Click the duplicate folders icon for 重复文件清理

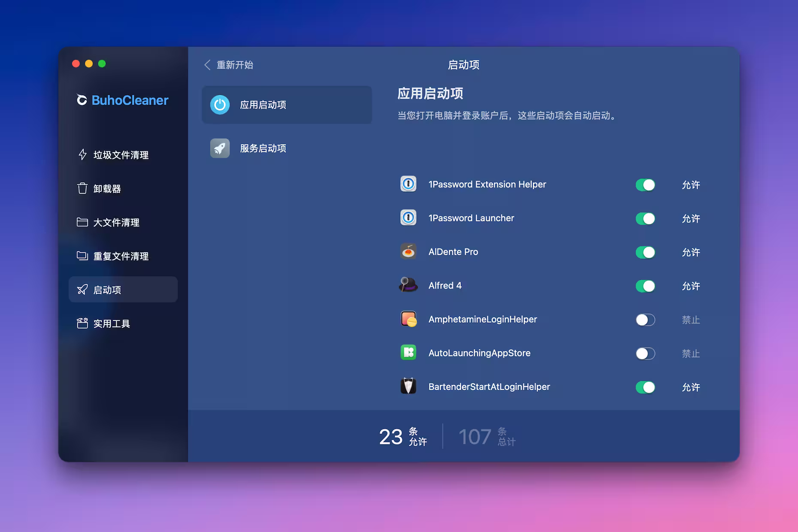coord(82,256)
